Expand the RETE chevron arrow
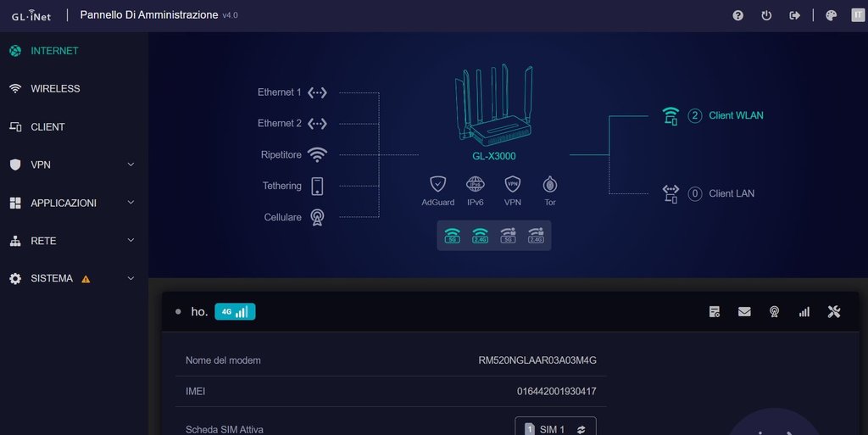This screenshot has width=868, height=435. click(x=131, y=240)
